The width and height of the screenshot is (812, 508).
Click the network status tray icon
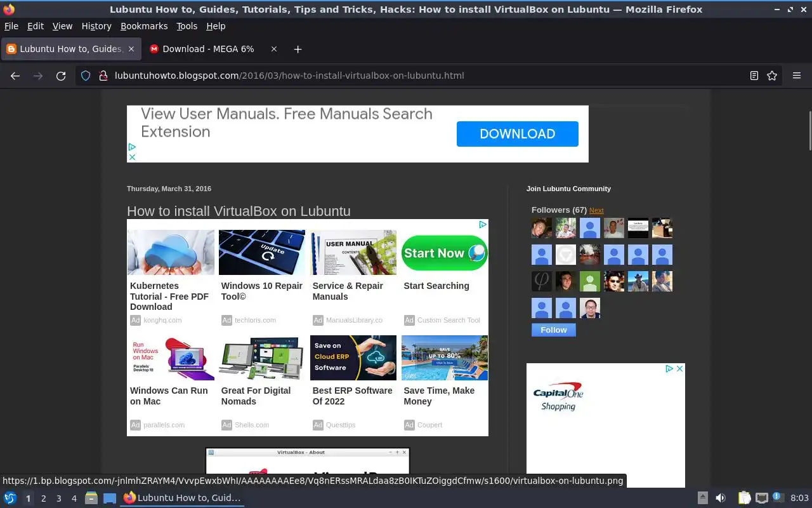coord(762,498)
